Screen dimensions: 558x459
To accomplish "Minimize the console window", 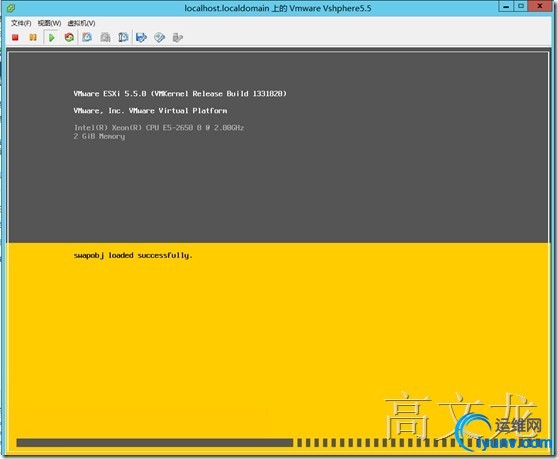I will [x=506, y=6].
